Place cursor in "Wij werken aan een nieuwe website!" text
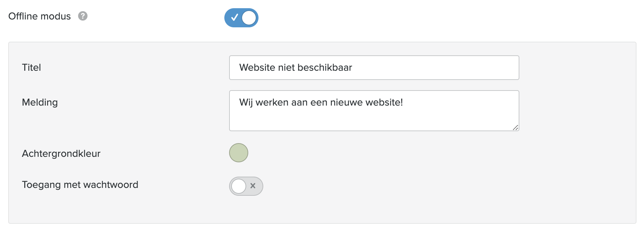This screenshot has height=233, width=644. [321, 102]
